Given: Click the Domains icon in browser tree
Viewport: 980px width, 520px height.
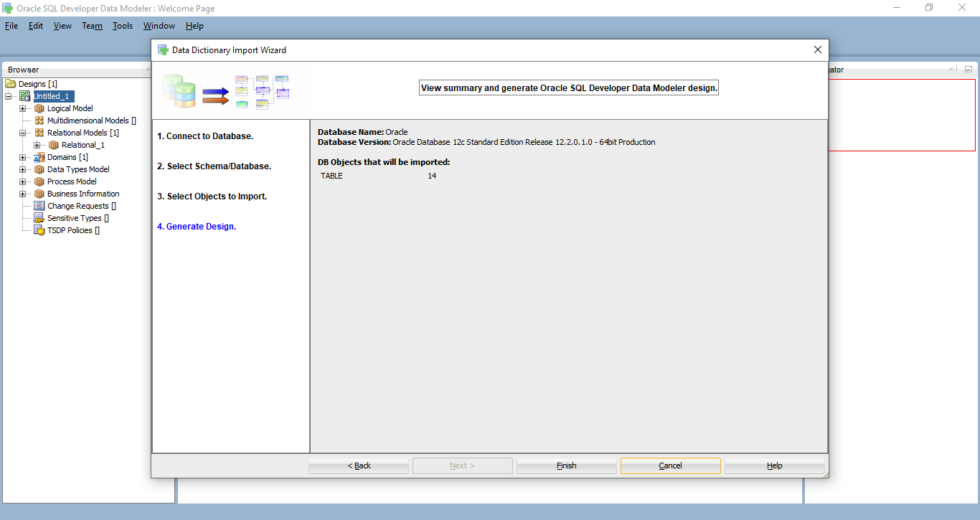Looking at the screenshot, I should point(39,157).
